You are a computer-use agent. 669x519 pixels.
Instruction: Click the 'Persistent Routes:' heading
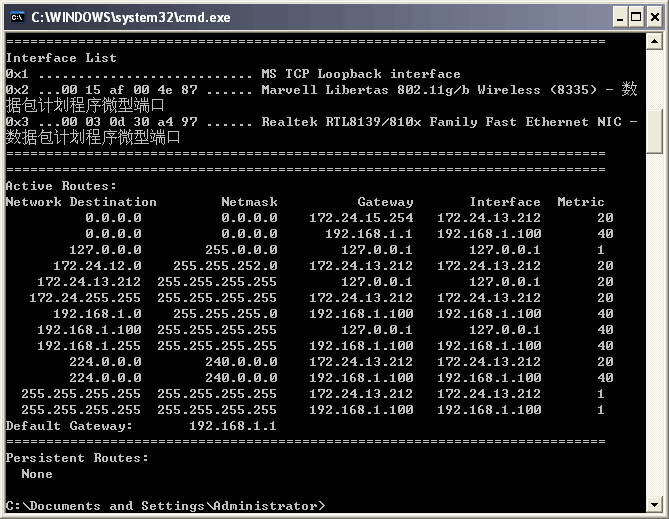click(77, 458)
